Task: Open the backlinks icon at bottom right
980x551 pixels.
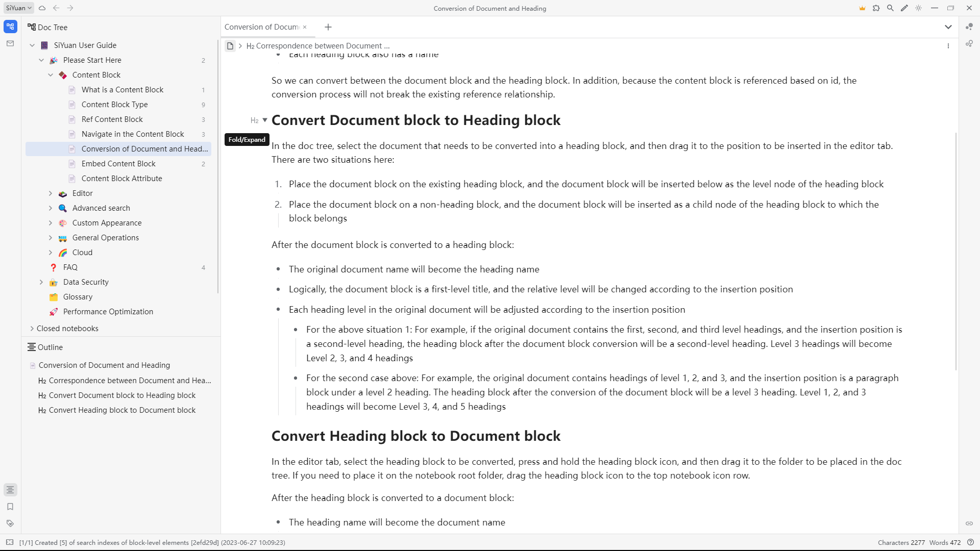Action: click(x=969, y=523)
